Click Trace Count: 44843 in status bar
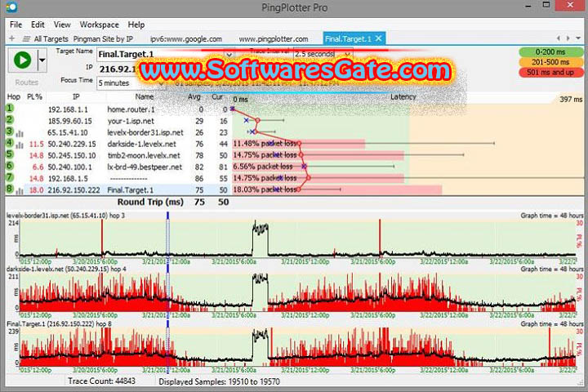 point(101,381)
